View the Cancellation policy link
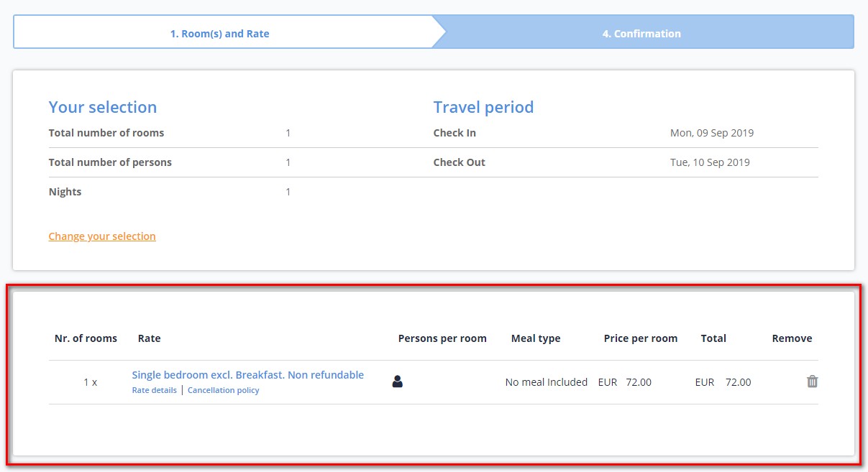Viewport: 868px width, 472px height. pos(223,390)
